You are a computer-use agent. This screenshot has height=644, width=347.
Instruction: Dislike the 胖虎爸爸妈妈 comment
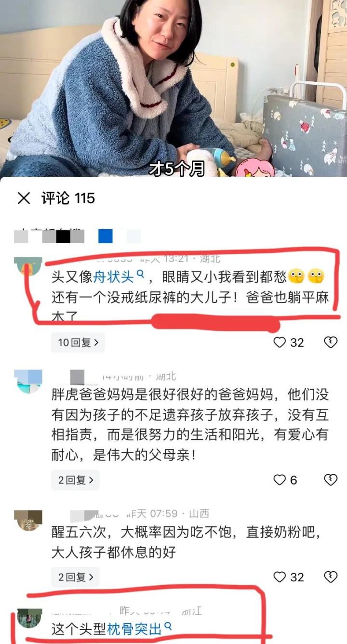(331, 480)
